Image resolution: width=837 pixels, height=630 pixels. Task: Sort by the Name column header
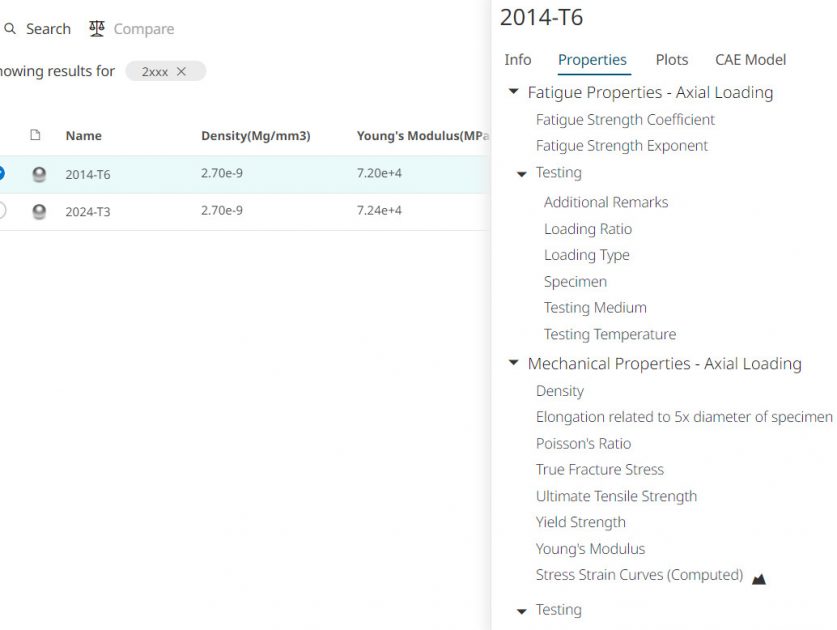coord(84,136)
